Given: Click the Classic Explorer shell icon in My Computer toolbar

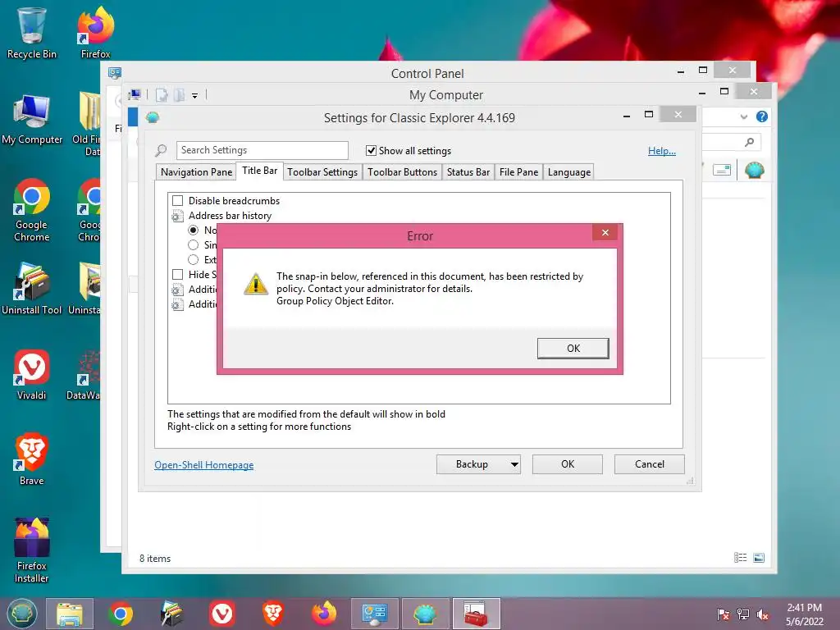Looking at the screenshot, I should click(755, 171).
